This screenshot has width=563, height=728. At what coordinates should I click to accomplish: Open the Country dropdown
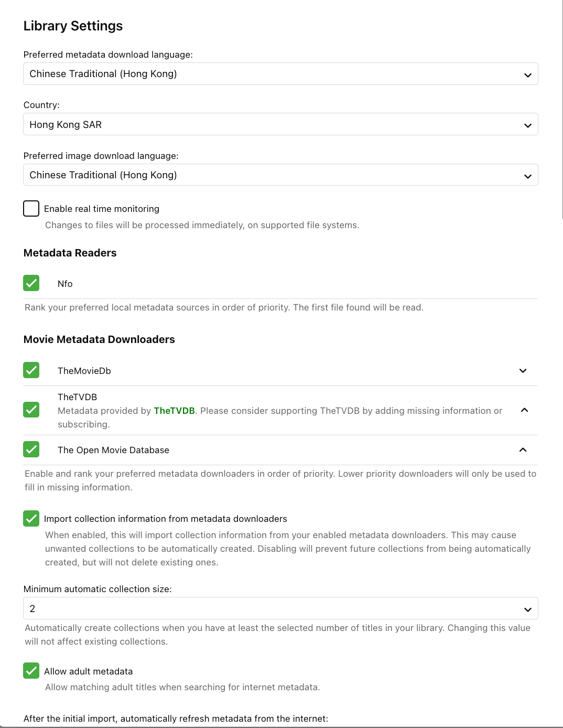click(x=280, y=125)
